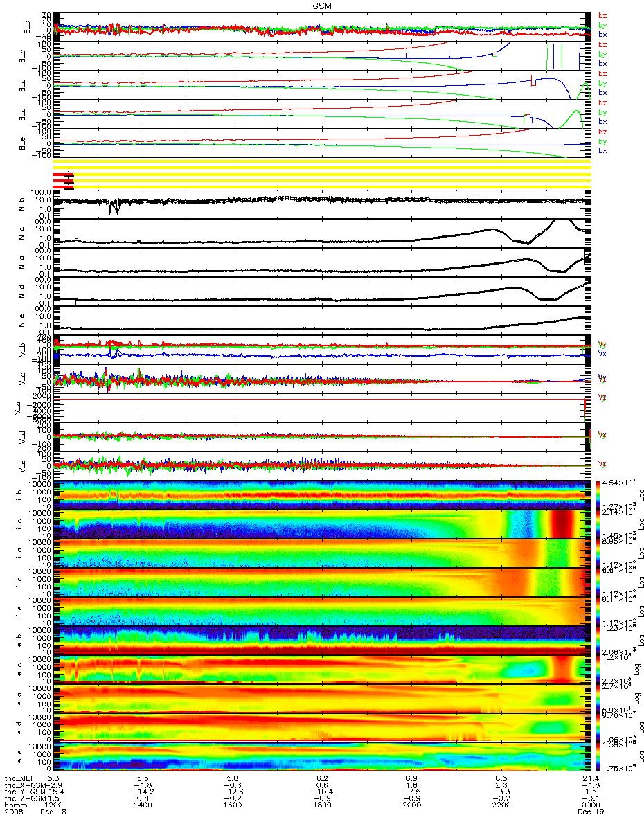
Task: Click red bz legend of B_b panel
Action: coord(602,15)
